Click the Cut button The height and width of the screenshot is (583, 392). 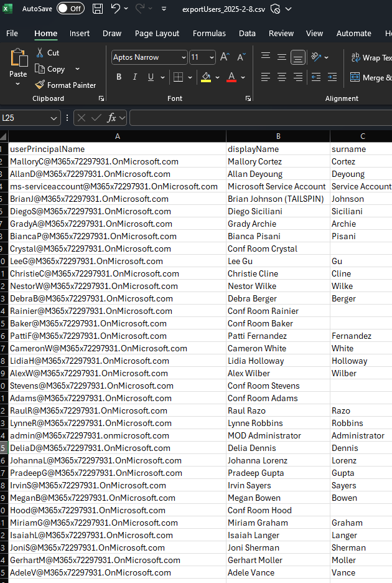tap(47, 53)
